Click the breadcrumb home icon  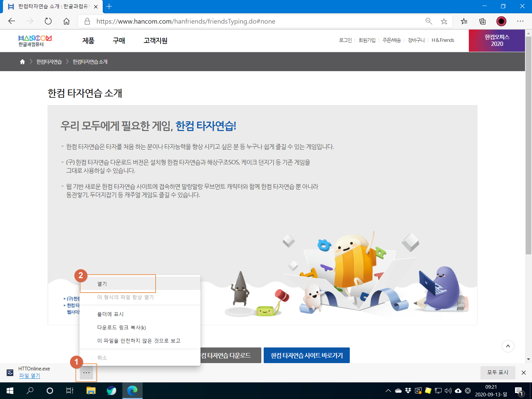(x=22, y=62)
